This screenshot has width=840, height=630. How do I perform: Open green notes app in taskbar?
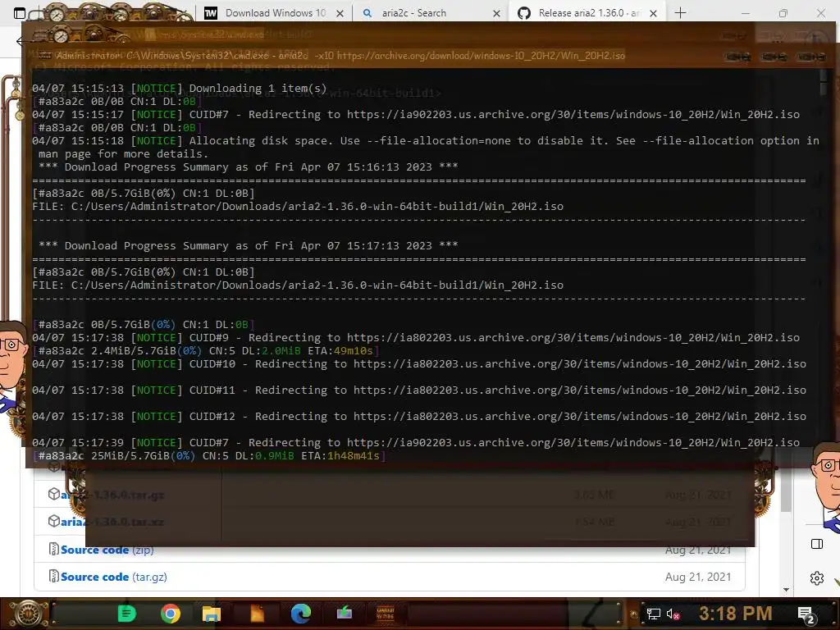[127, 614]
